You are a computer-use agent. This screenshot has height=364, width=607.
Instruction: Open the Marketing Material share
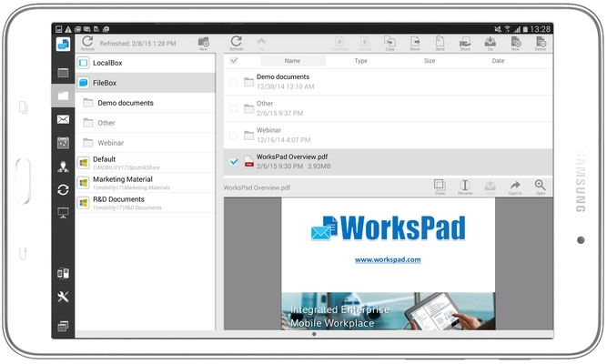(x=146, y=183)
